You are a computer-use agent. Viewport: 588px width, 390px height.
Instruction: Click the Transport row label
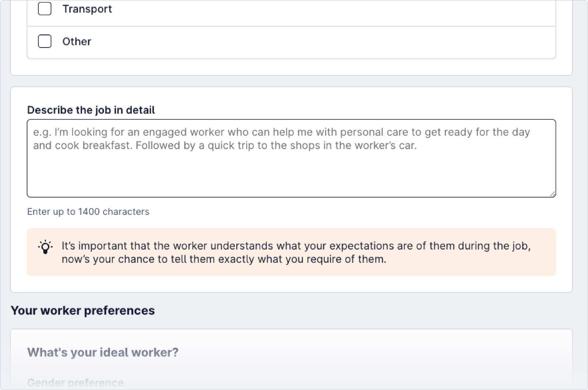[x=88, y=9]
